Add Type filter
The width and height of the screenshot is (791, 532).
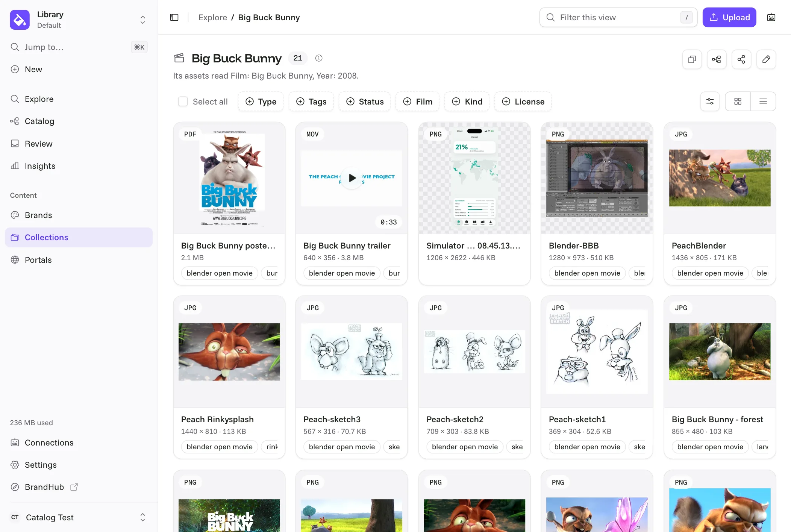tap(261, 102)
